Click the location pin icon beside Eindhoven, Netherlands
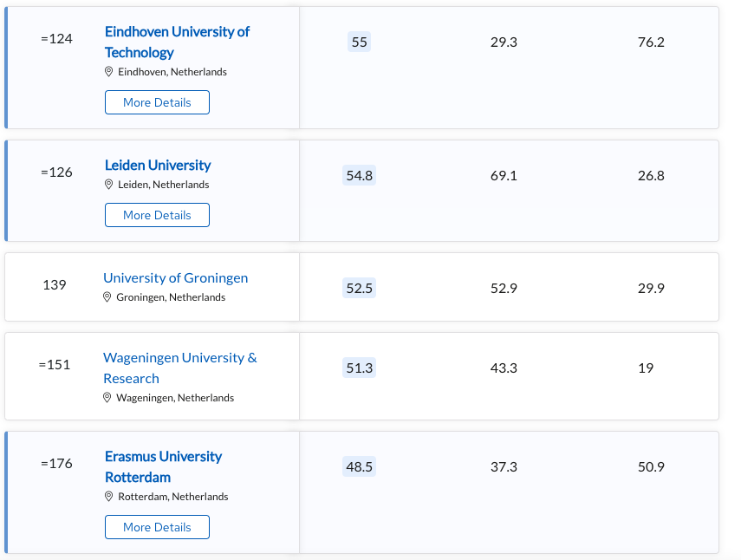This screenshot has height=560, width=741. point(108,72)
